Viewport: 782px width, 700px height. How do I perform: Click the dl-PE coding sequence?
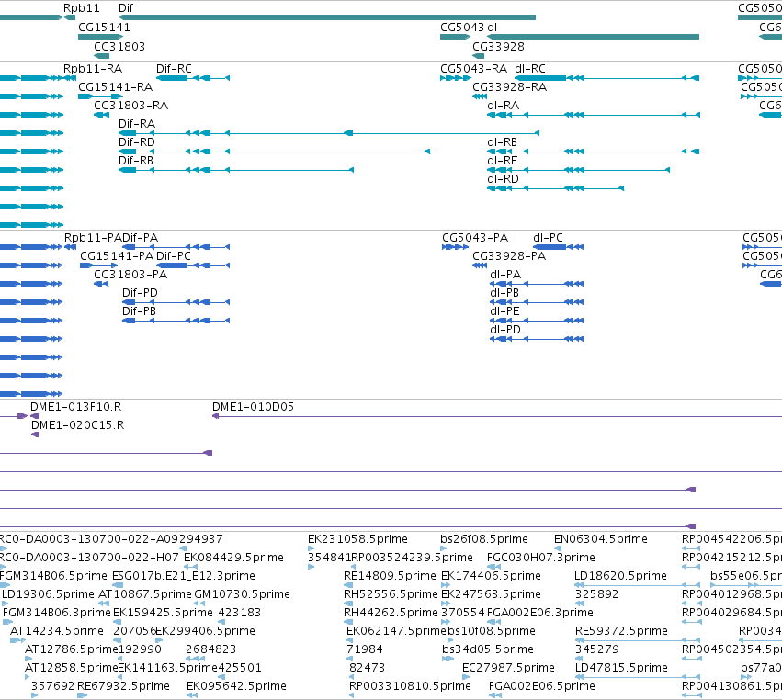pos(537,321)
